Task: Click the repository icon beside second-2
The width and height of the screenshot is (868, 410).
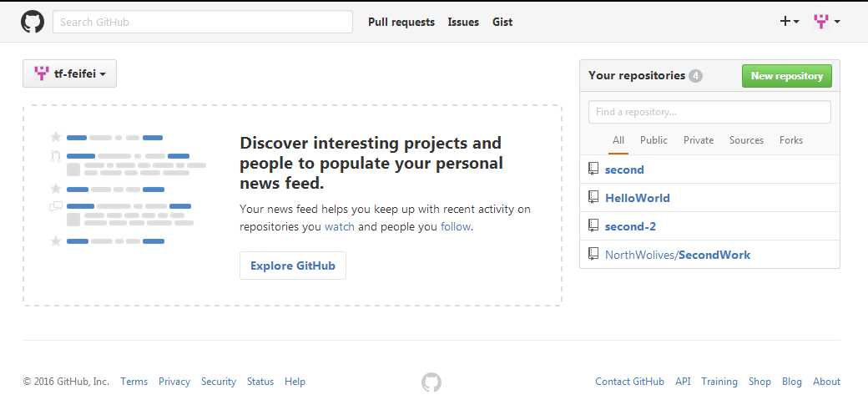Action: (593, 225)
